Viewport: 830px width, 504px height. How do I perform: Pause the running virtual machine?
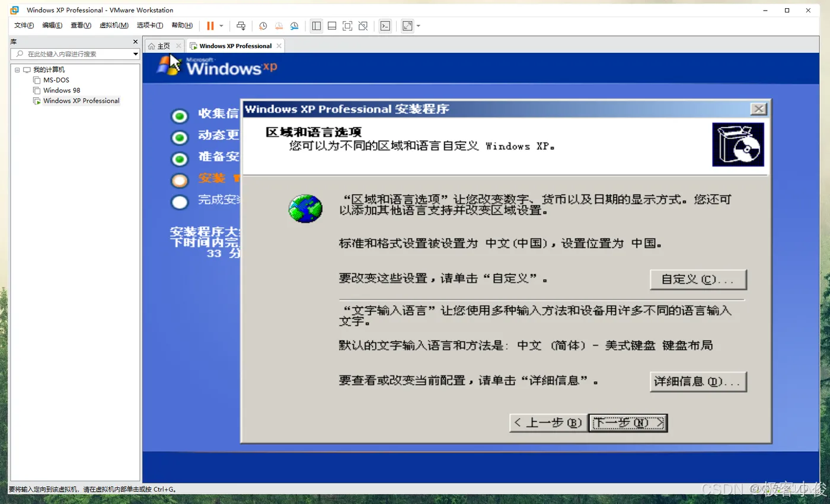(210, 25)
